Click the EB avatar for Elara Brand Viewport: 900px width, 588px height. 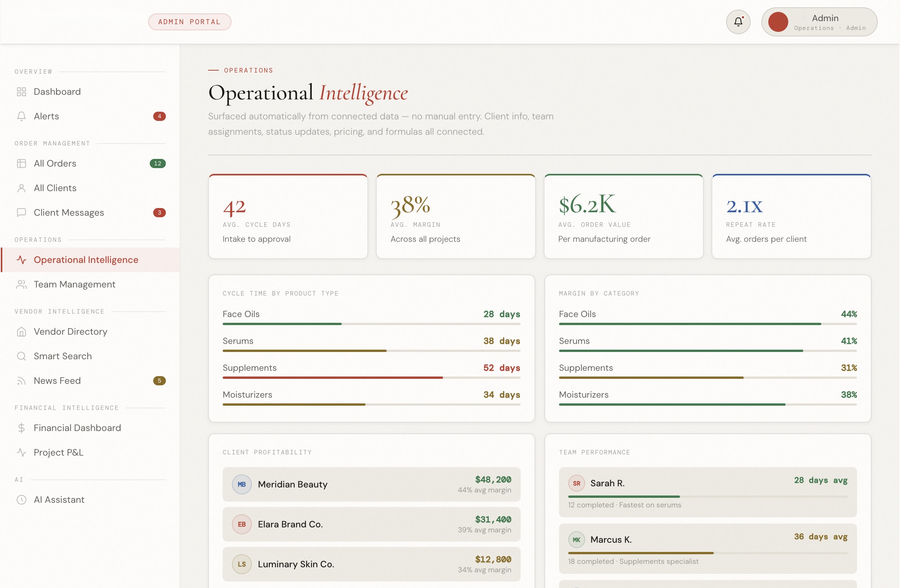[242, 524]
